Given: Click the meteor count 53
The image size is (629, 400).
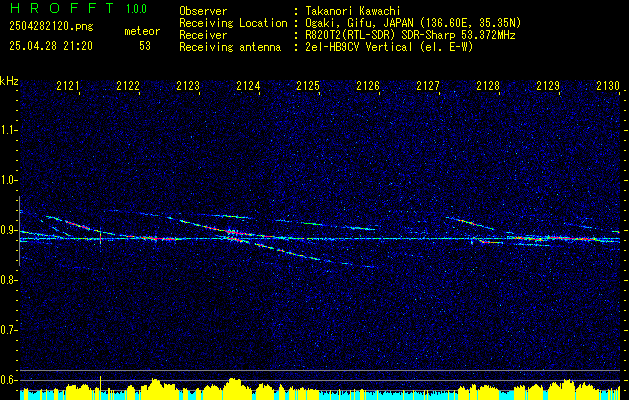Looking at the screenshot, I should click(x=145, y=46).
